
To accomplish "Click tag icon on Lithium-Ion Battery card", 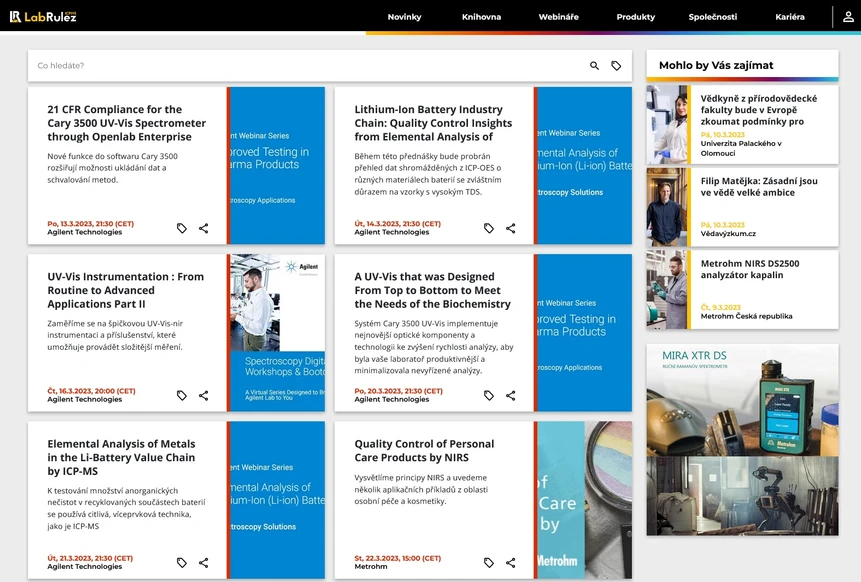I will tap(489, 228).
